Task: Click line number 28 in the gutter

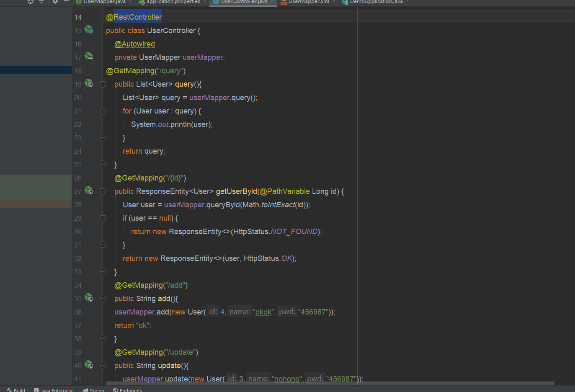Action: [78, 205]
